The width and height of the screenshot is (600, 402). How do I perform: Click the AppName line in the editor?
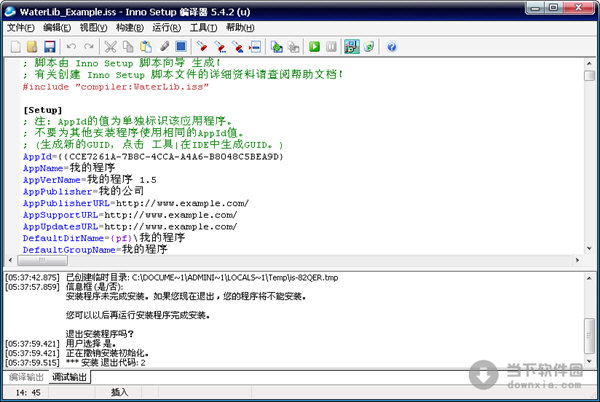[68, 168]
